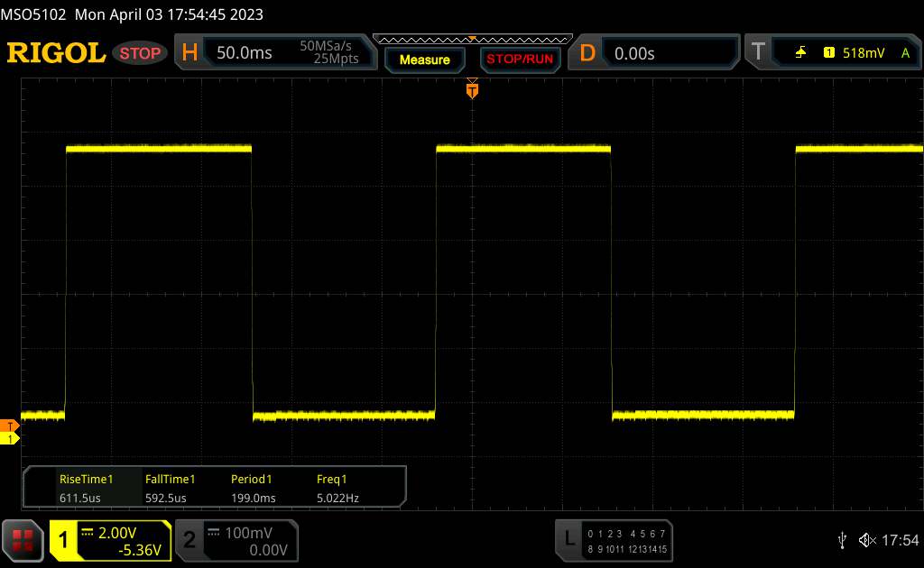The image size is (924, 568).
Task: Select the 50.0ms timebase value
Action: (x=244, y=53)
